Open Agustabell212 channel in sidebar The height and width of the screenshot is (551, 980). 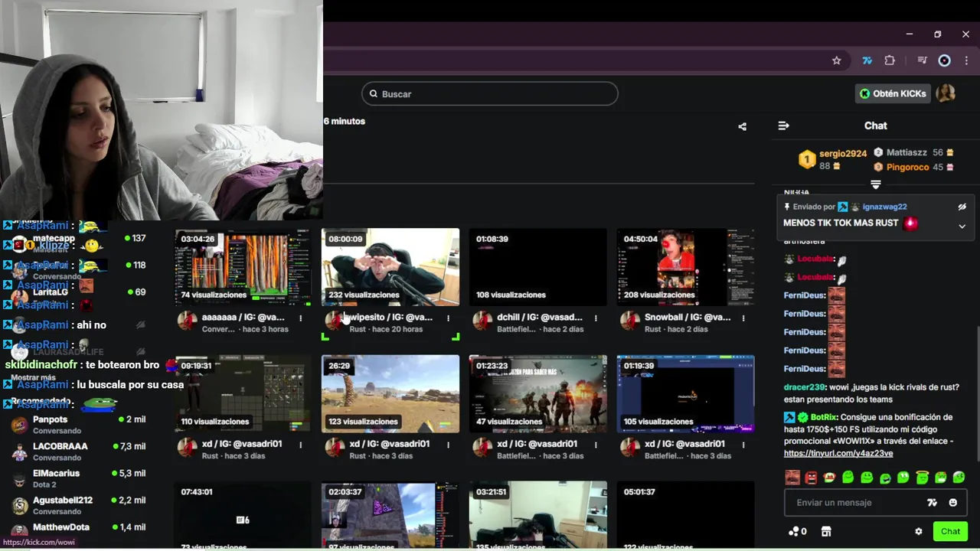click(x=80, y=506)
